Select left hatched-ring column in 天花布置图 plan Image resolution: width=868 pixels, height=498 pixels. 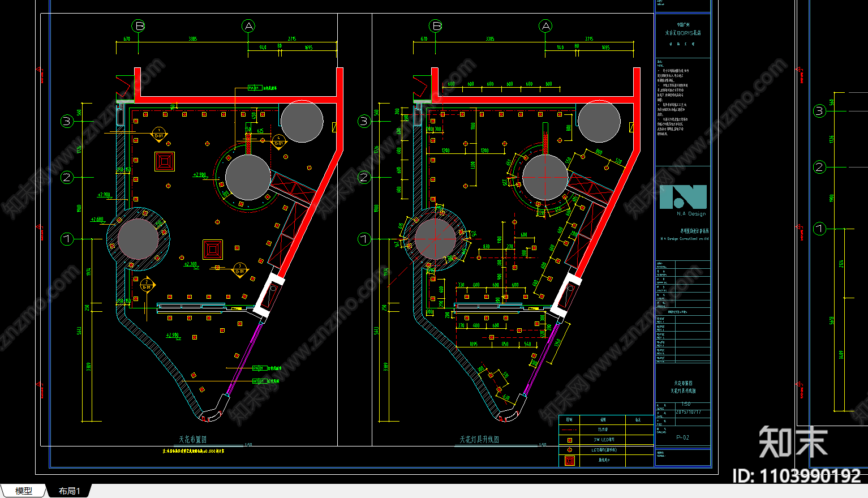click(x=138, y=239)
